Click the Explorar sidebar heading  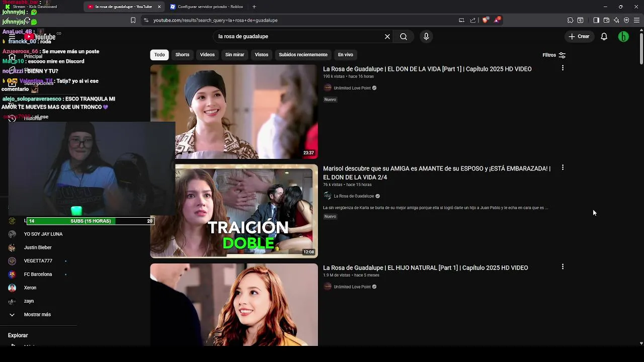tap(18, 335)
